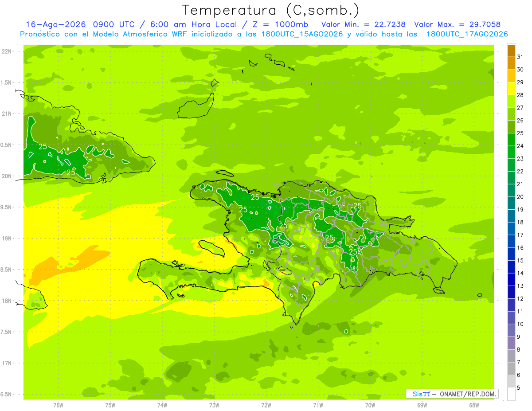The image size is (532, 411).
Task: Pick the purple swatch between 9 and 10
Action: pyautogui.click(x=511, y=330)
